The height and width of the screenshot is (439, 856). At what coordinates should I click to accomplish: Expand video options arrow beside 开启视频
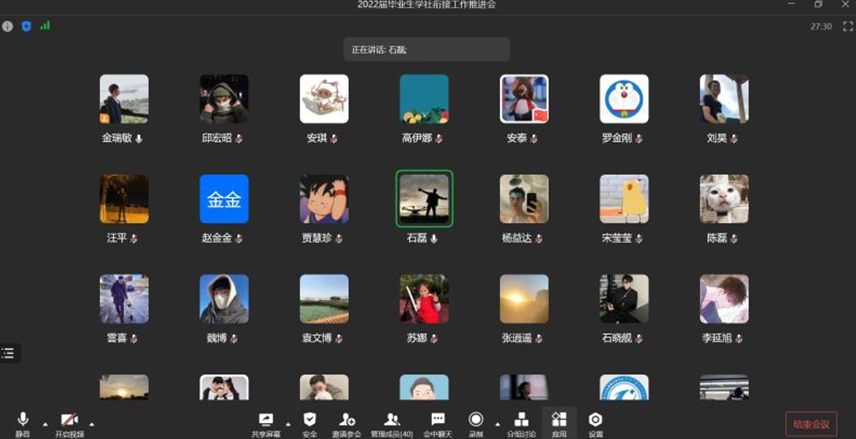click(92, 423)
